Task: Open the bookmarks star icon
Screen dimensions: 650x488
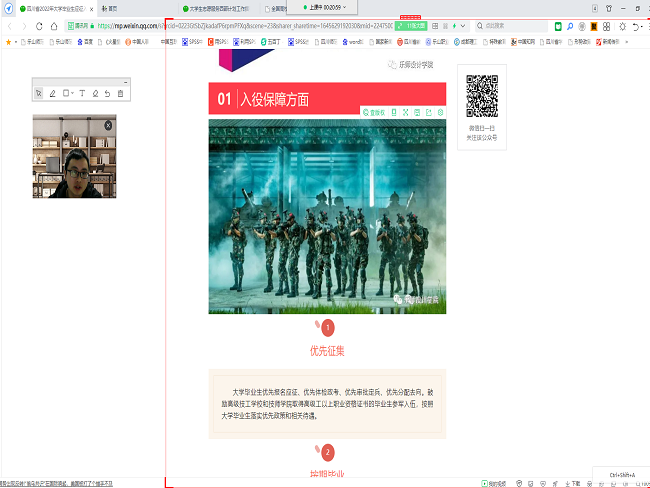Action: (8, 42)
